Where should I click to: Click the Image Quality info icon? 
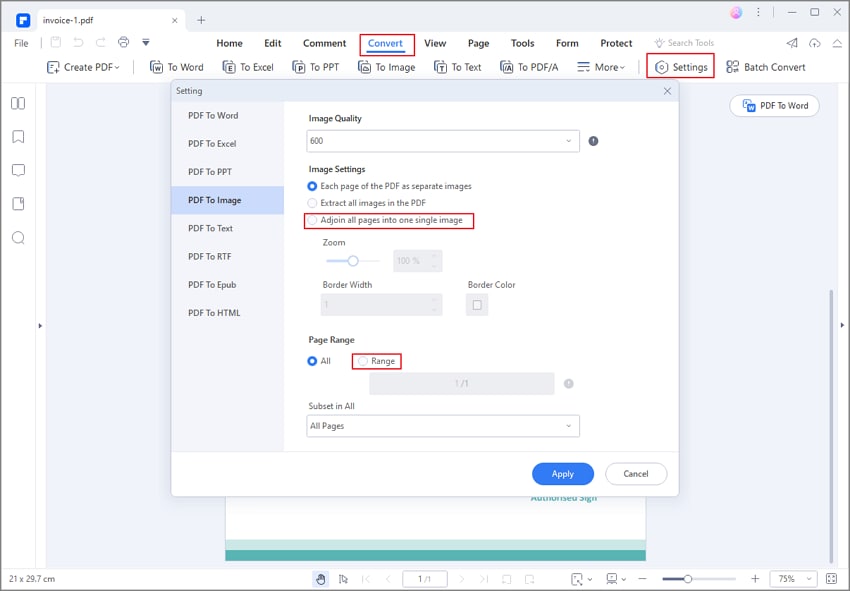coord(594,141)
